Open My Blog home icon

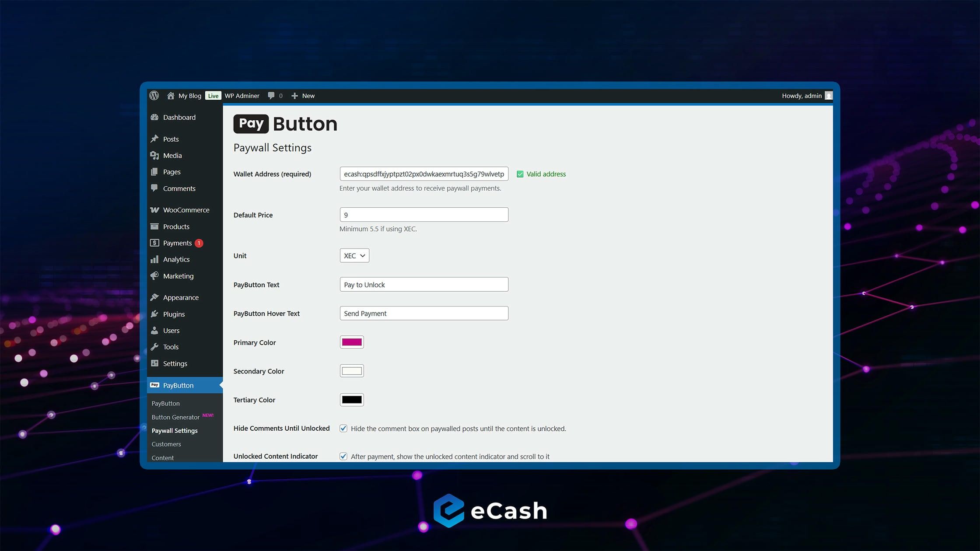pyautogui.click(x=171, y=95)
